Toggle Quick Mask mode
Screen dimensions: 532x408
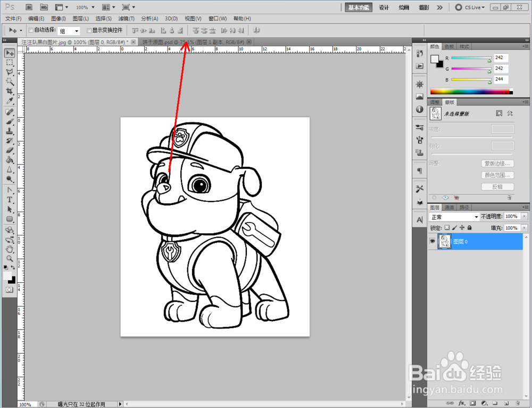point(9,290)
